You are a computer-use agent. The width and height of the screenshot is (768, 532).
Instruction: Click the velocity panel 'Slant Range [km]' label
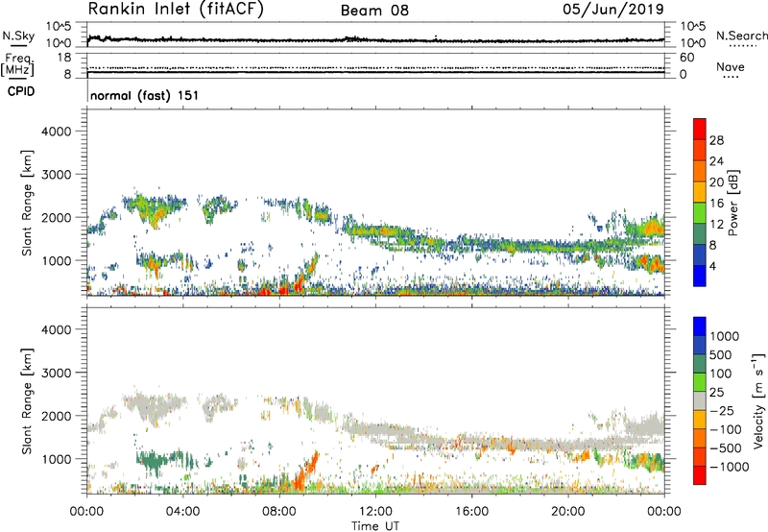point(27,401)
